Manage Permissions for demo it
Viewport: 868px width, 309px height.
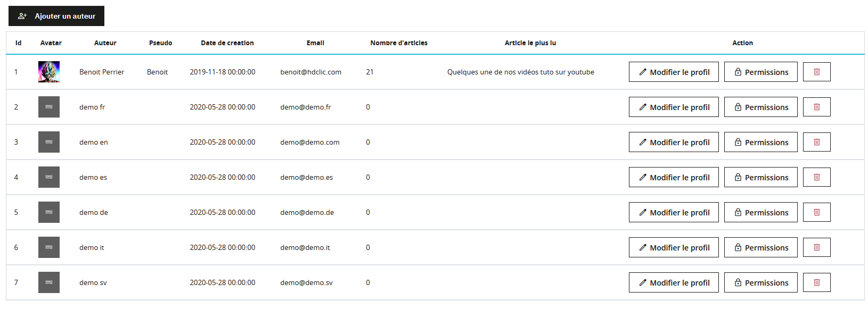pos(761,247)
